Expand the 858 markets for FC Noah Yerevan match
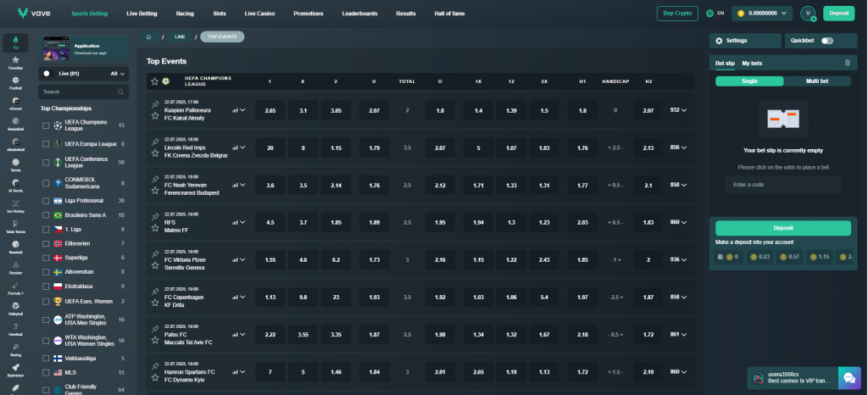The width and height of the screenshot is (868, 395). 679,185
